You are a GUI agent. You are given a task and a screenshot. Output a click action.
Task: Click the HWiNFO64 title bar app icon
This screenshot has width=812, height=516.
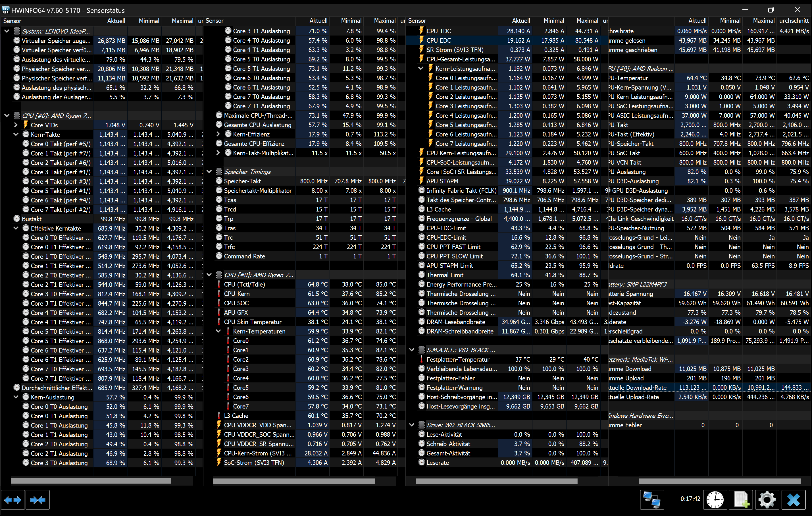coord(5,10)
